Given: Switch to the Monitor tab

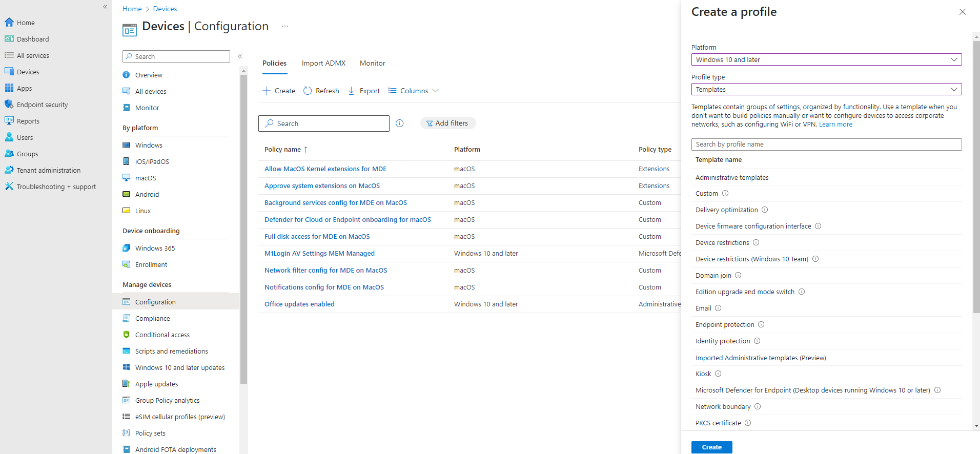Looking at the screenshot, I should coord(373,63).
